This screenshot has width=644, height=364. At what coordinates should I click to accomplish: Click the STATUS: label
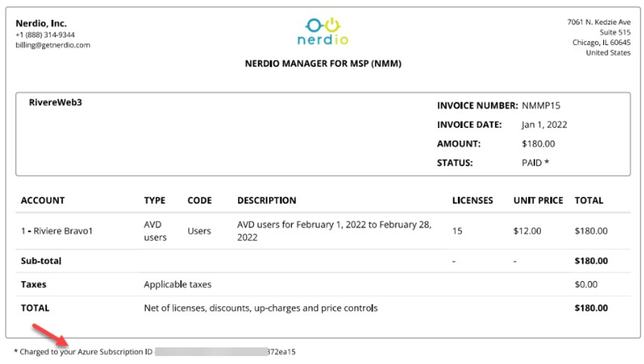(454, 163)
